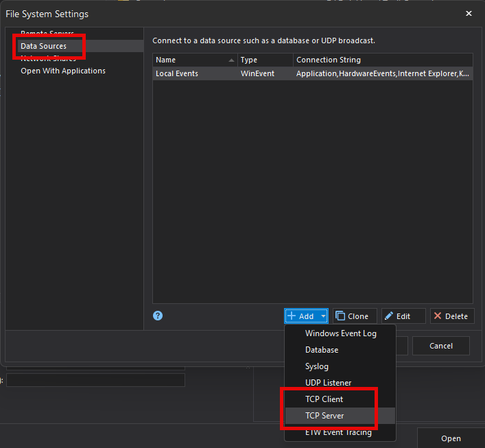This screenshot has height=448, width=485.
Task: Open the Remote Servers settings category
Action: click(x=47, y=33)
